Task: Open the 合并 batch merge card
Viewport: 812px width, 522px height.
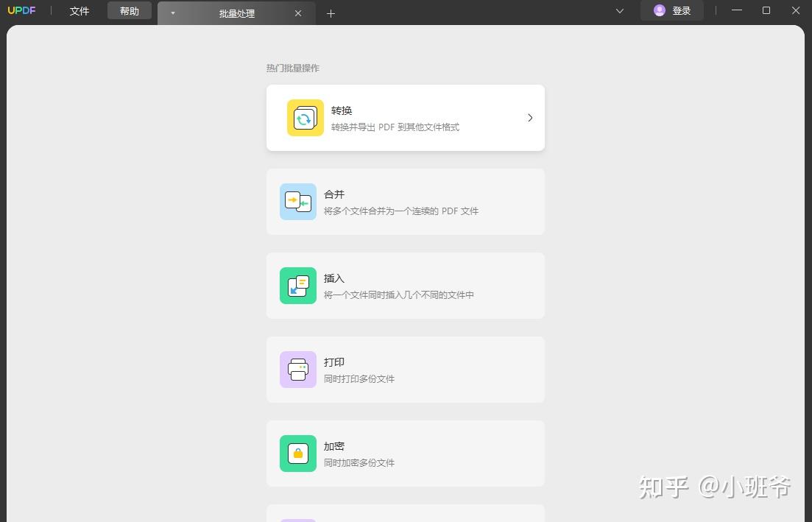Action: click(406, 202)
